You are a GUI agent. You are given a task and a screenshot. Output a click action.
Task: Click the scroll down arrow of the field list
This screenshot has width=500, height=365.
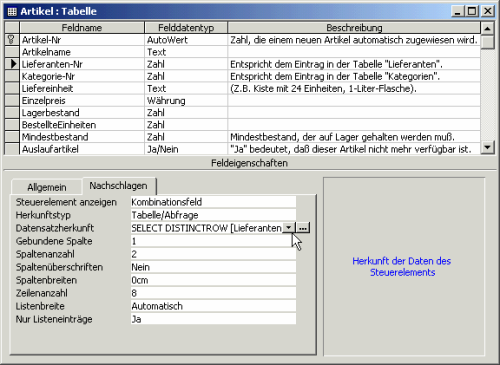(x=487, y=147)
